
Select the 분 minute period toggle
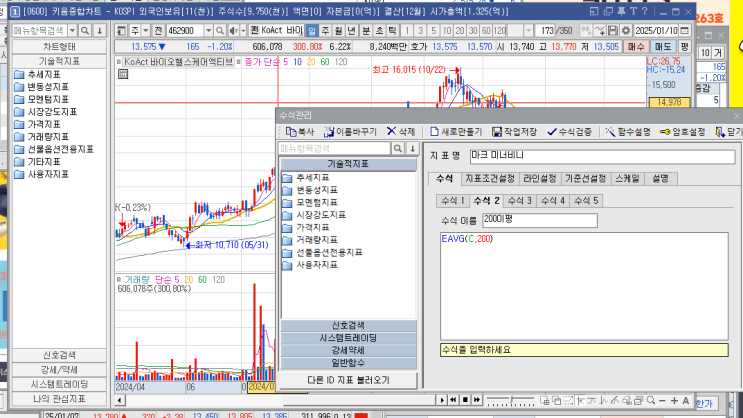[366, 31]
